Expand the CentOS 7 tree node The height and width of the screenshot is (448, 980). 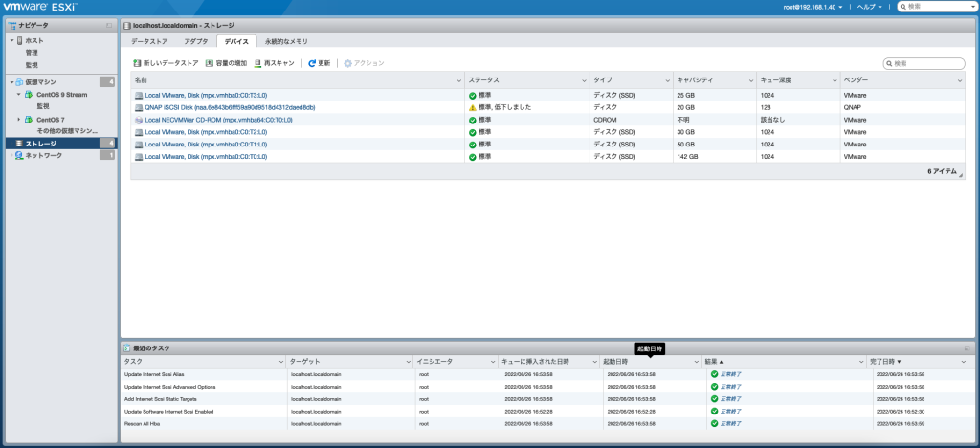pos(19,120)
